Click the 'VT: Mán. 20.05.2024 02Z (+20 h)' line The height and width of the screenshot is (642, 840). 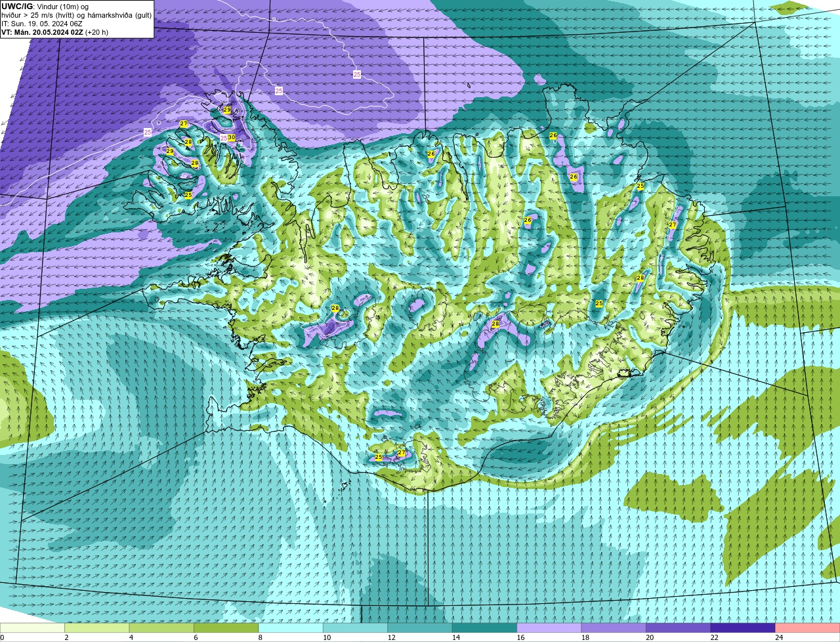click(x=55, y=32)
